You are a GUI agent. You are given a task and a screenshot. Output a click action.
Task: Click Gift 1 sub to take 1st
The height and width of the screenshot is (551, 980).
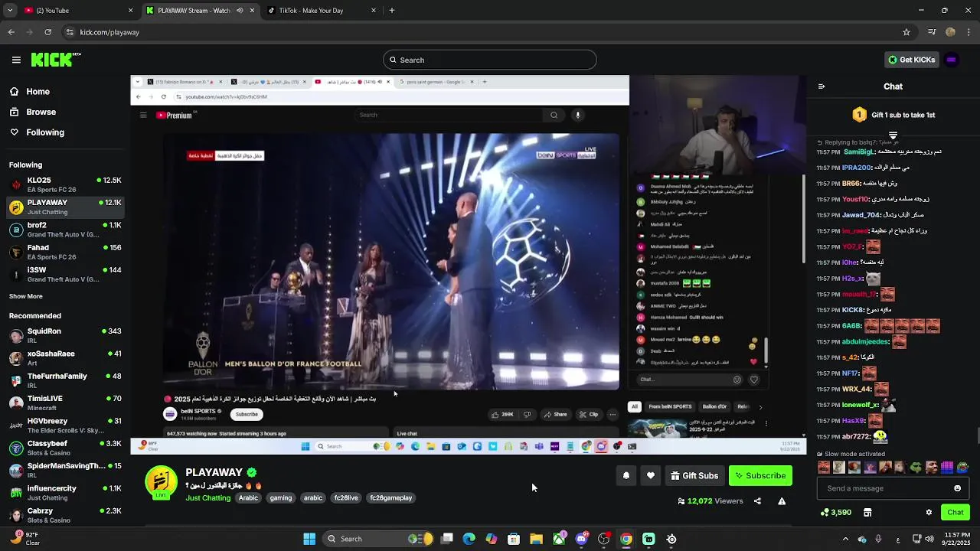coord(893,115)
